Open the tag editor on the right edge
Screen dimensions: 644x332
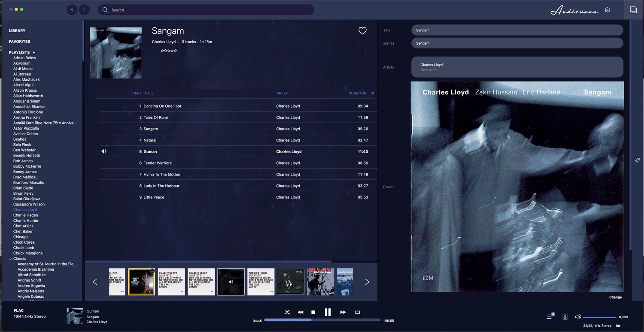pyautogui.click(x=638, y=160)
